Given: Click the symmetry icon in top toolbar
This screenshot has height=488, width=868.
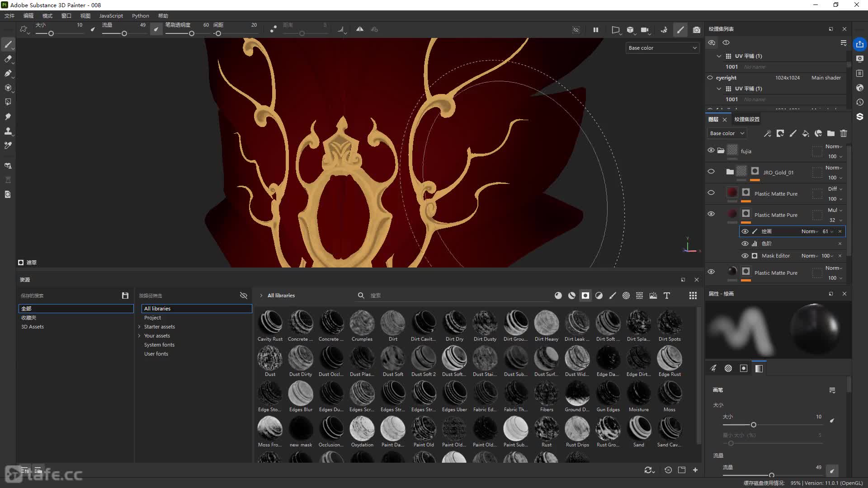Looking at the screenshot, I should [360, 29].
